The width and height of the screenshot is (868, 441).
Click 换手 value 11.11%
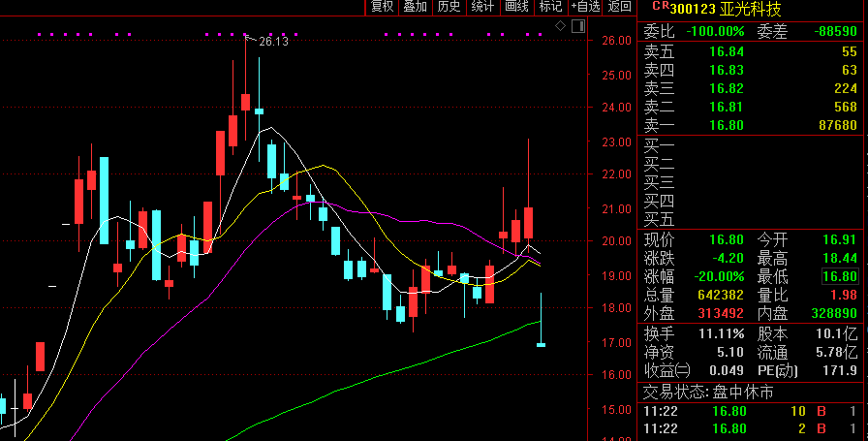722,334
